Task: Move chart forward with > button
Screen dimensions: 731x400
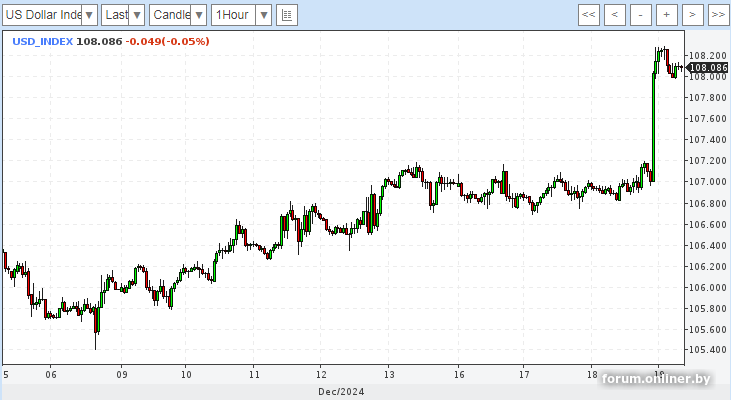Action: pos(693,15)
